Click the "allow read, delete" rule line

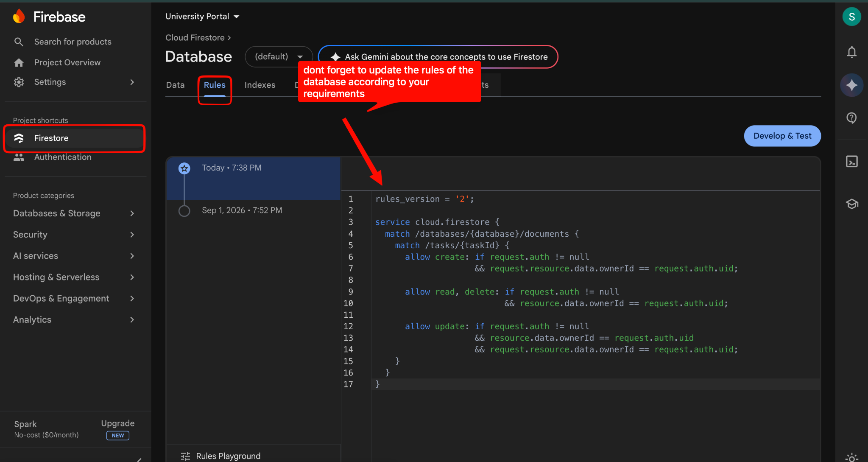click(512, 292)
